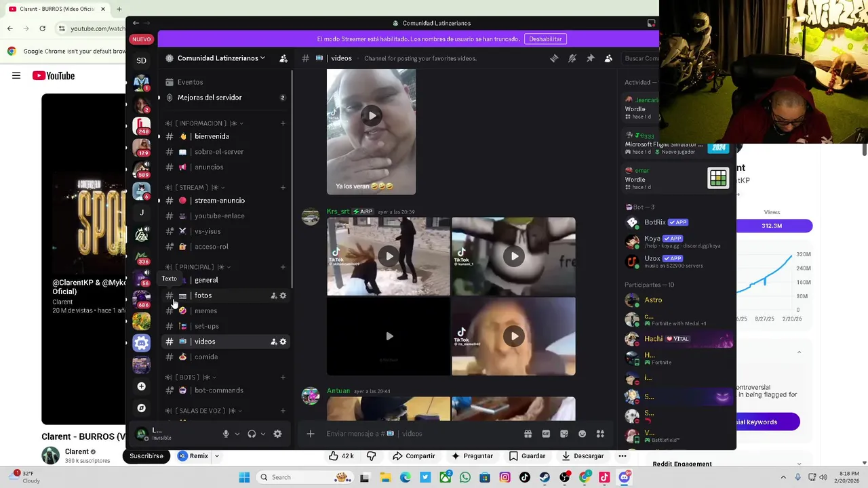868x488 pixels.
Task: Click Deshabilitar in streamer mode banner
Action: pos(545,39)
